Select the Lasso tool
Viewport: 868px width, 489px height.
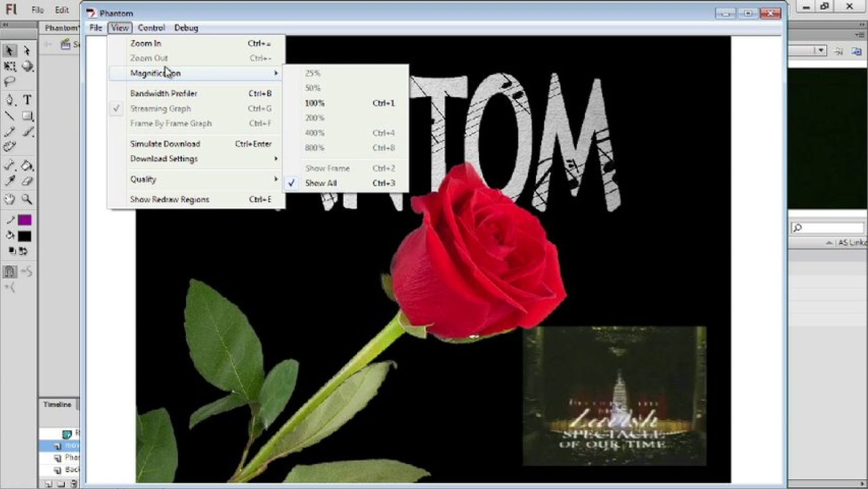click(x=10, y=81)
